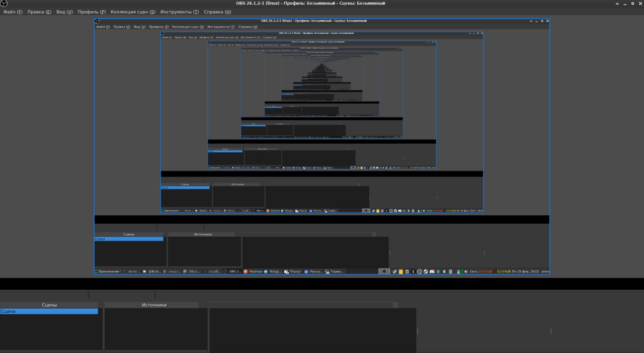Open the Правка menu in the top menu bar
This screenshot has height=353, width=644.
pos(39,12)
